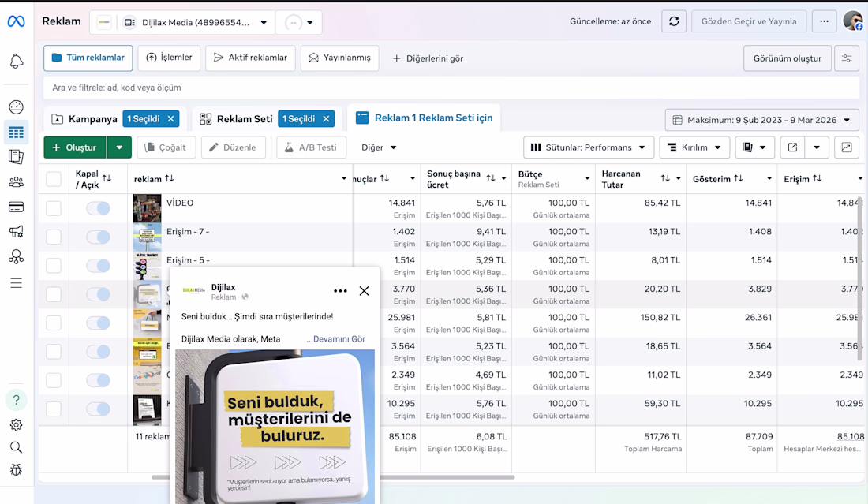Switch to Tüm reklamlar view

(88, 58)
